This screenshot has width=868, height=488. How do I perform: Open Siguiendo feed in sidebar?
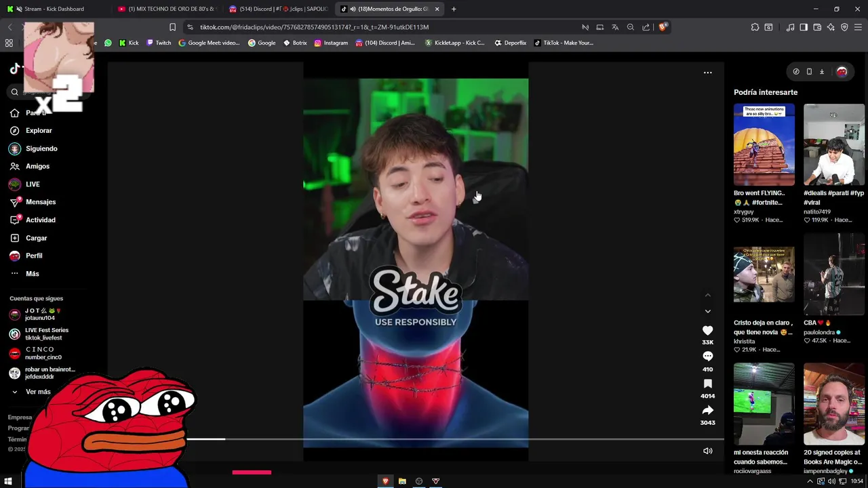pos(33,148)
